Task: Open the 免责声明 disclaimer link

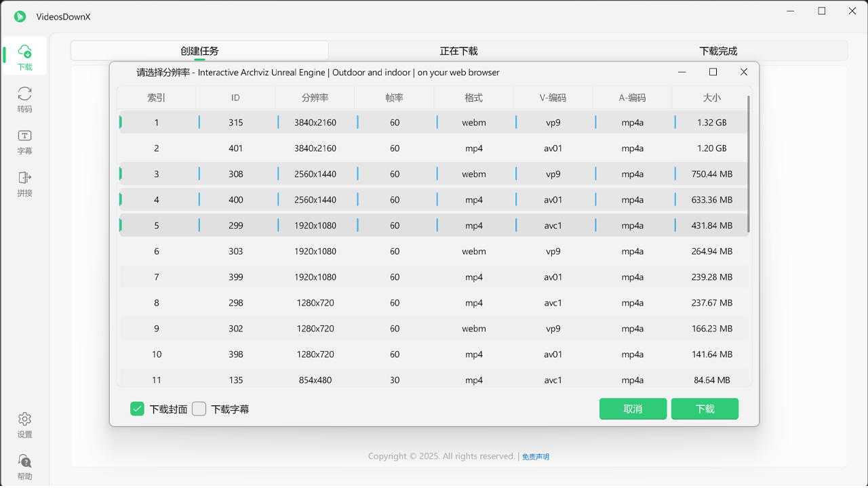Action: click(535, 457)
